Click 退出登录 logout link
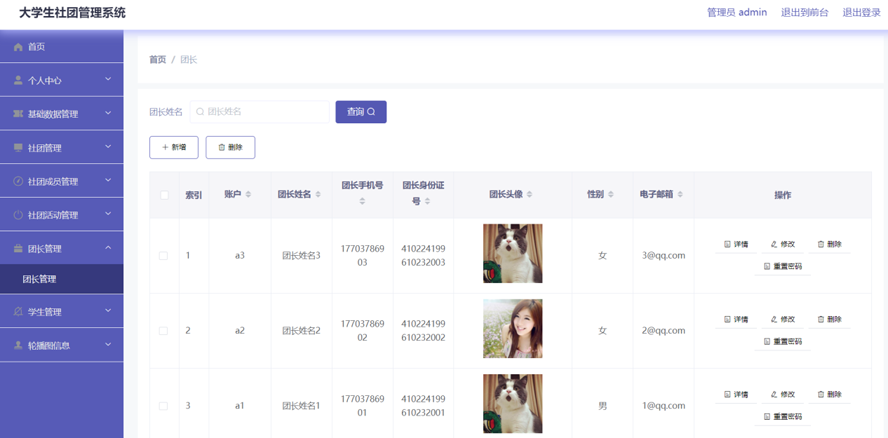Screen dimensions: 888x438 861,12
